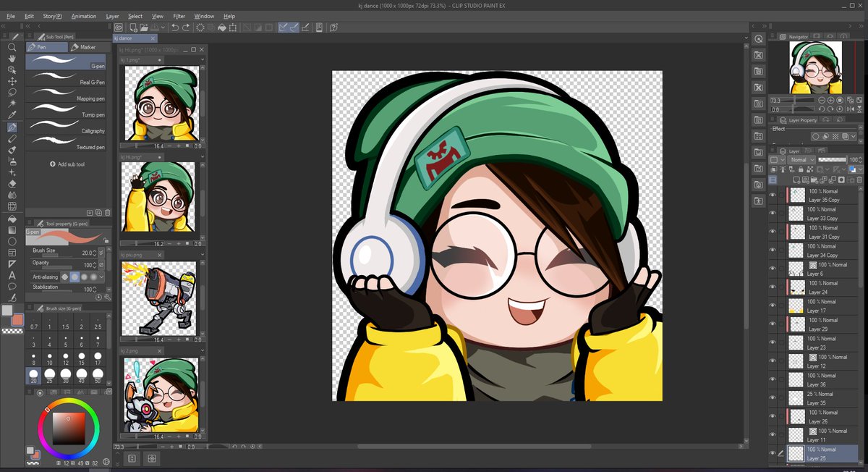Screen dimensions: 868x472
Task: Select the Fill bucket tool
Action: [x=12, y=218]
